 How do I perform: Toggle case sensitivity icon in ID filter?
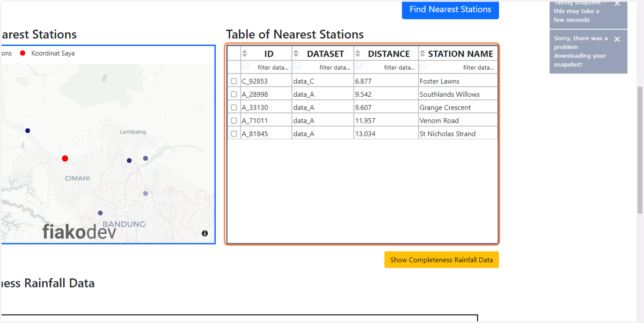click(x=245, y=66)
